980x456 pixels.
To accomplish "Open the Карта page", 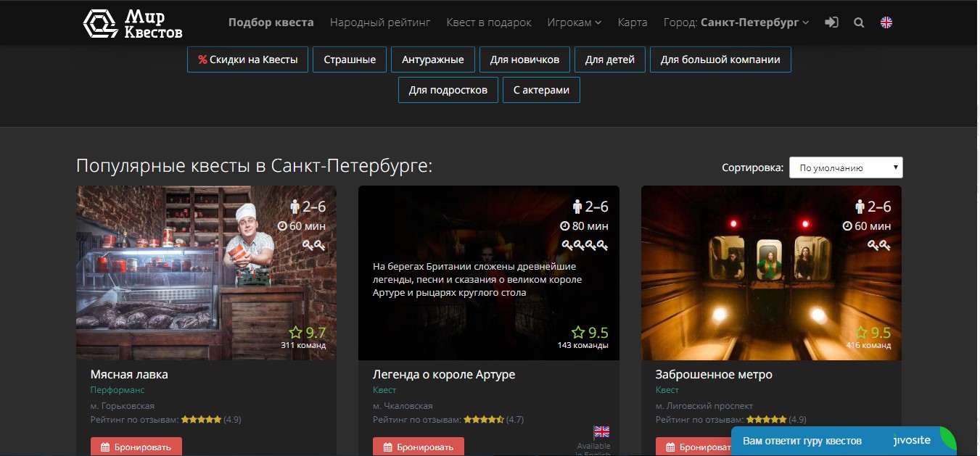I will [633, 22].
